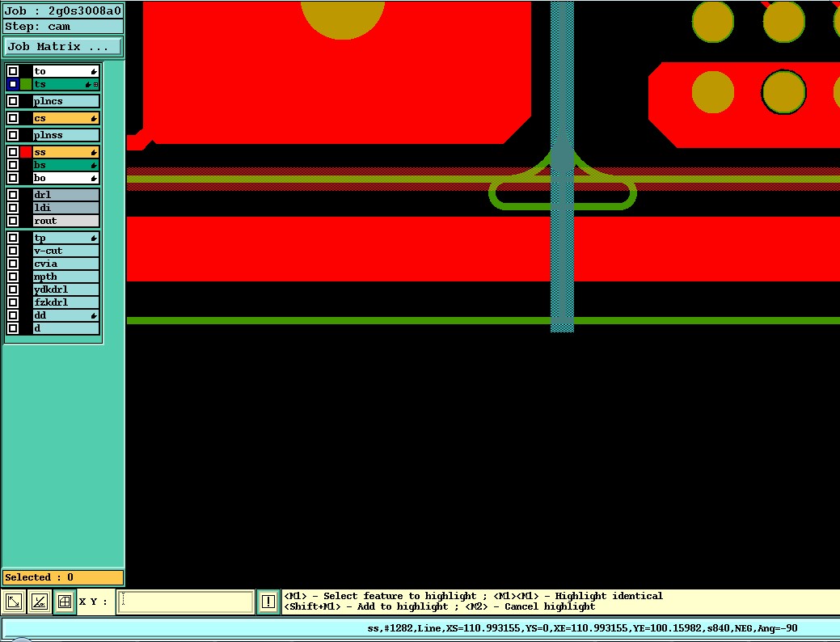Click the Selected : 0 counter
840x642 pixels.
pyautogui.click(x=63, y=577)
